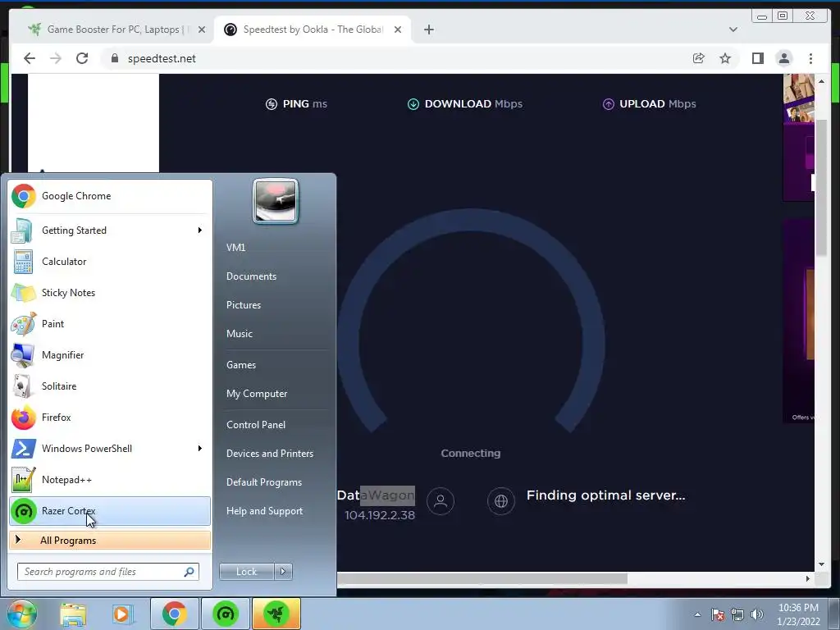This screenshot has width=840, height=630.
Task: Click the user icon next to DataWagon
Action: pyautogui.click(x=441, y=501)
